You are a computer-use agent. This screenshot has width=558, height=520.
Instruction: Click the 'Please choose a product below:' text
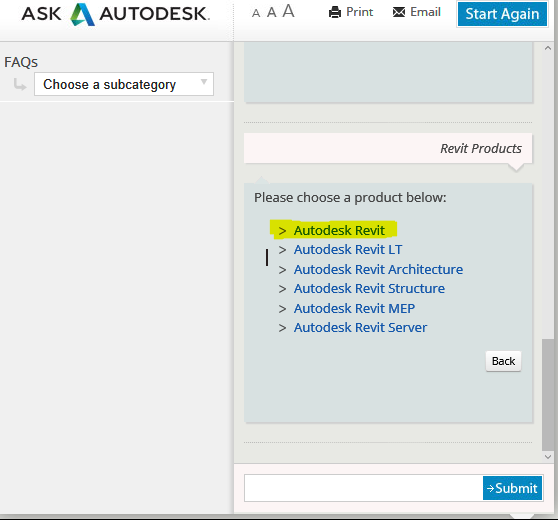pyautogui.click(x=350, y=198)
